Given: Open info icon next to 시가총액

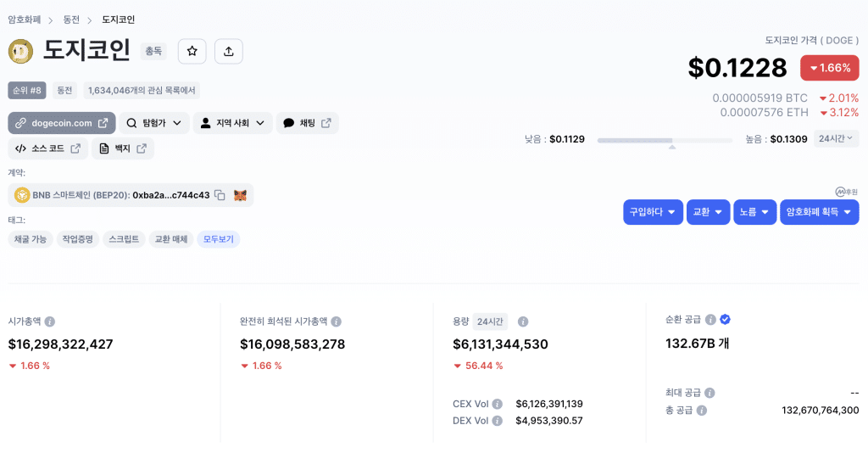Looking at the screenshot, I should pyautogui.click(x=50, y=322).
